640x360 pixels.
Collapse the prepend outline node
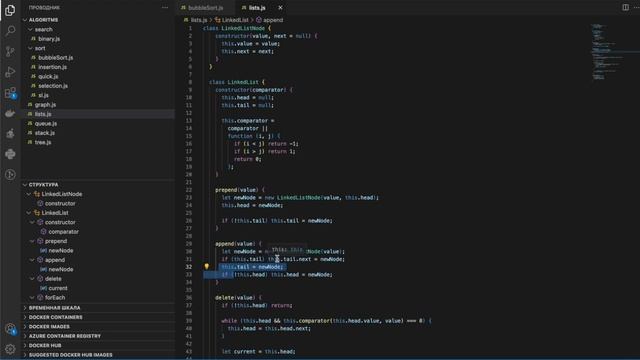click(x=32, y=241)
